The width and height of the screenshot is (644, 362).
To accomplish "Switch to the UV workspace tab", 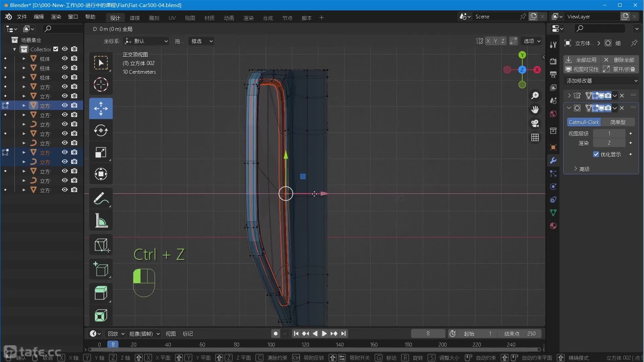I will 172,18.
